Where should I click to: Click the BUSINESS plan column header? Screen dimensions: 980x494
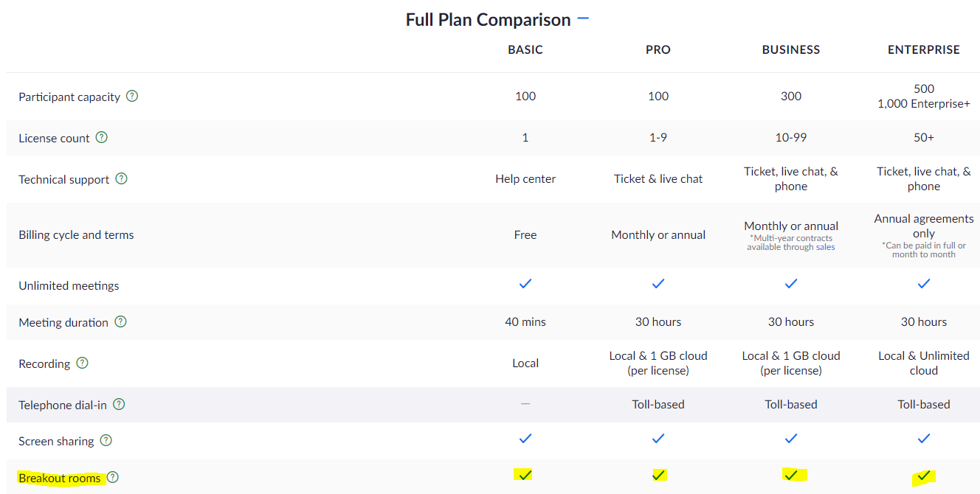pyautogui.click(x=791, y=50)
